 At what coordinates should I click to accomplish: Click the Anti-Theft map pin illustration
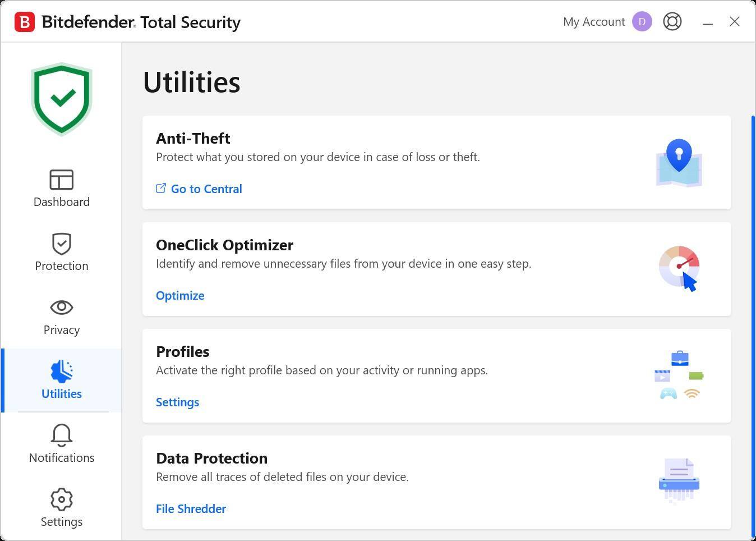(x=679, y=163)
